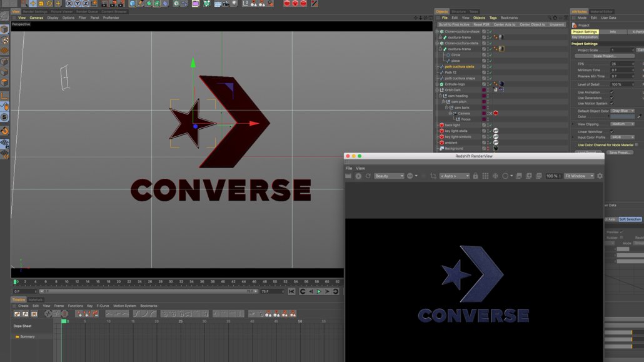Collapse Cloner-cucitura-shape in object tree
Image resolution: width=644 pixels, height=362 pixels.
437,31
